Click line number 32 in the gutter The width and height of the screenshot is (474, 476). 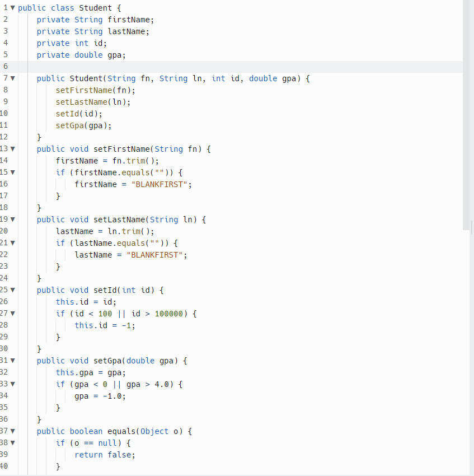pos(6,372)
